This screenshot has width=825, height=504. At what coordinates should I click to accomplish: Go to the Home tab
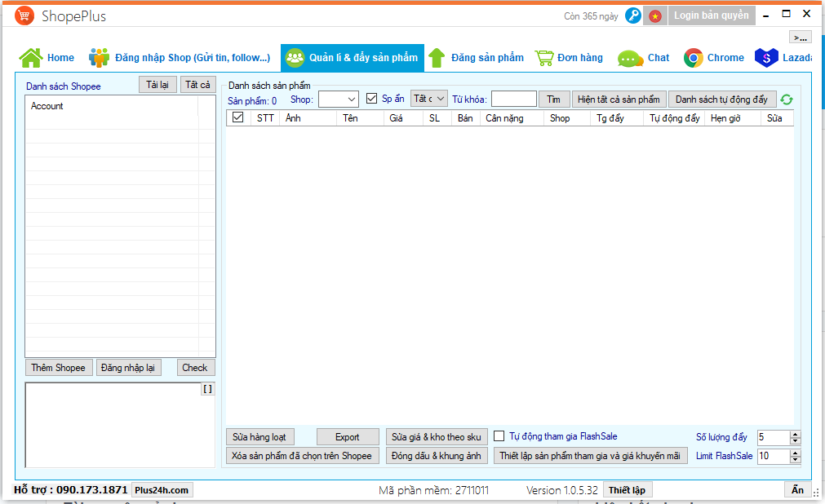pyautogui.click(x=47, y=58)
